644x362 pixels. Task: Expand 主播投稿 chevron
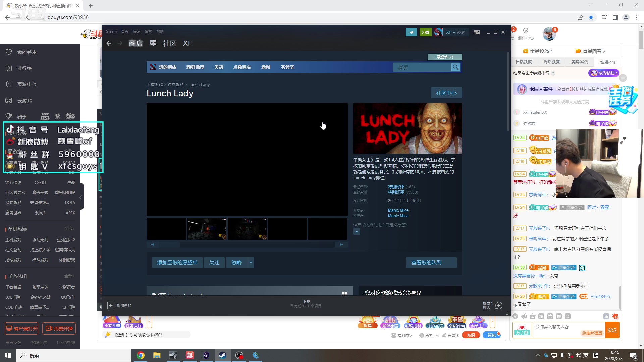(x=551, y=51)
